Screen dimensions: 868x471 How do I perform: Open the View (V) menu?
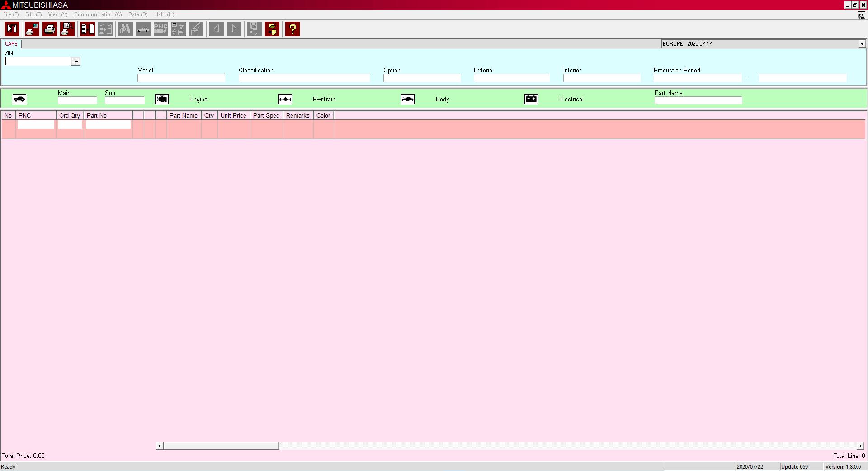tap(58, 14)
